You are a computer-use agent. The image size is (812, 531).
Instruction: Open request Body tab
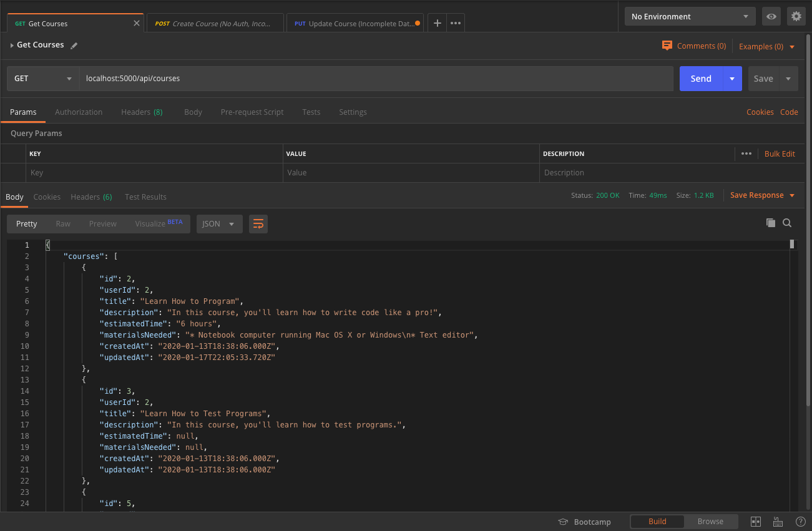click(x=193, y=112)
